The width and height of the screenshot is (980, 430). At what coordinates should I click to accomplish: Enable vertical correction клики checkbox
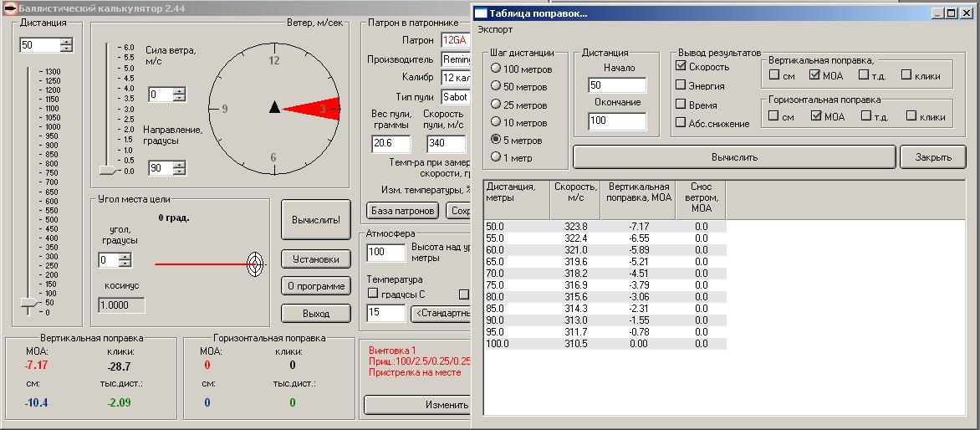(907, 75)
